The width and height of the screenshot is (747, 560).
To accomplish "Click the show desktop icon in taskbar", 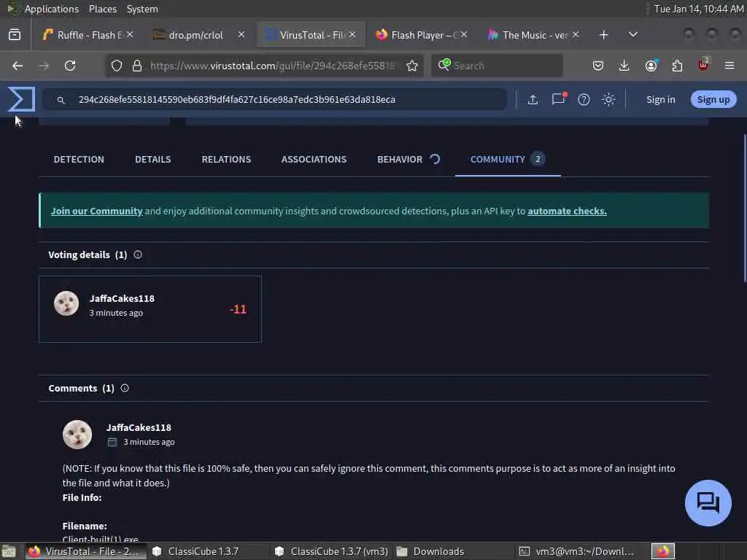I will [9, 551].
